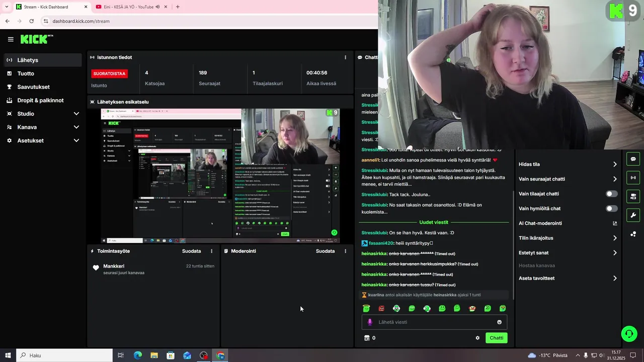
Task: Open the Windows Start menu
Action: [8, 355]
